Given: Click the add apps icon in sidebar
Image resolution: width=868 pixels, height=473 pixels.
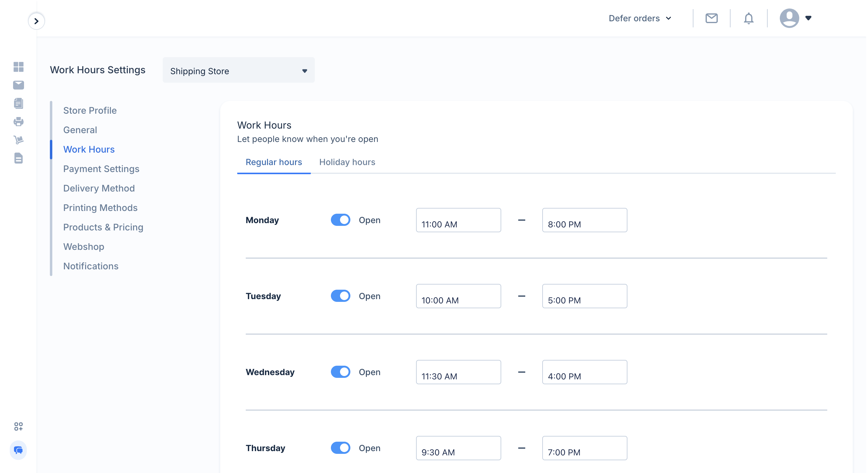Looking at the screenshot, I should point(19,426).
